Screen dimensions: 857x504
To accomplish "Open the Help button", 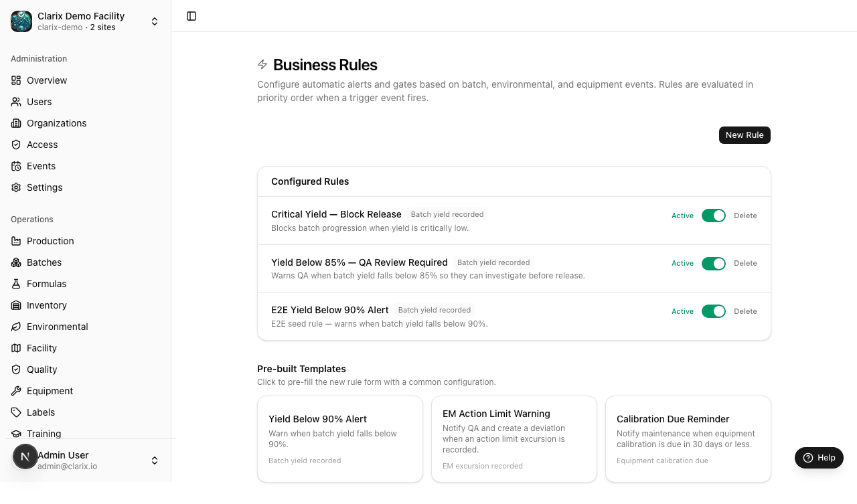I will coord(819,458).
